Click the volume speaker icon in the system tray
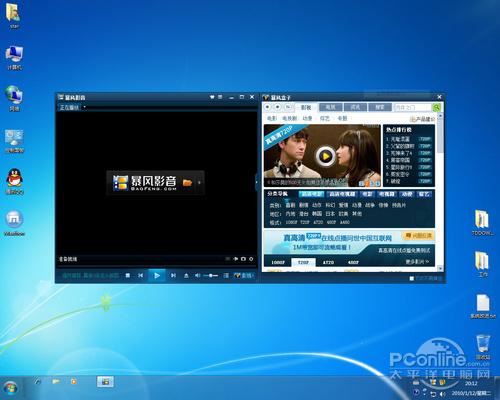Screen dimensions: 500x400 point(442,394)
